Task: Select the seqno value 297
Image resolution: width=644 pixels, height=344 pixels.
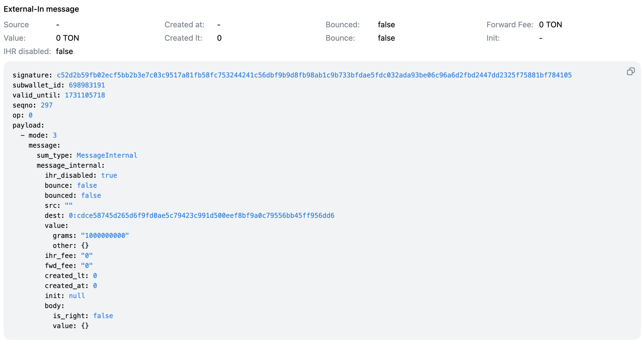Action: [x=46, y=105]
